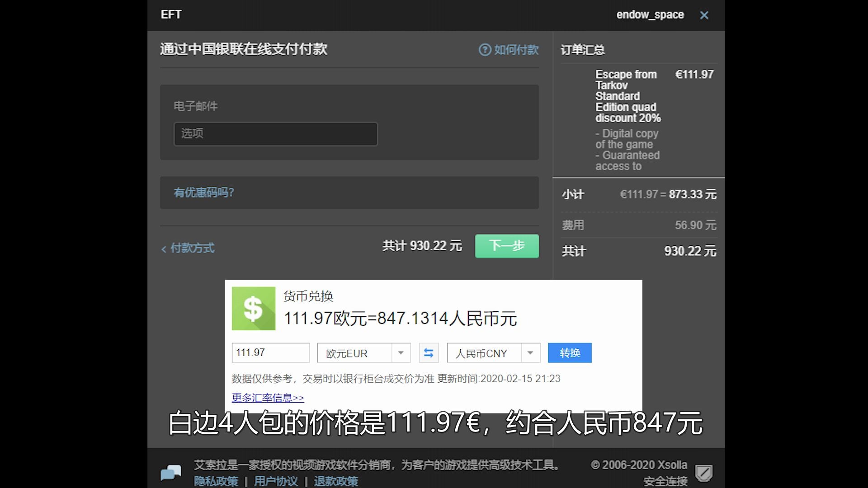Click the endow_space username
Screen dimensions: 868x488
[650, 15]
